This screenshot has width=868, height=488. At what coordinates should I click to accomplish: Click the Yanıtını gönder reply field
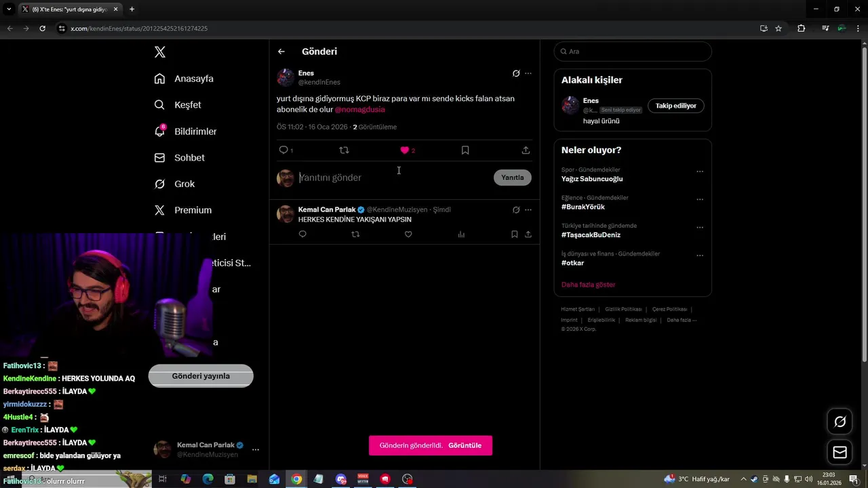pyautogui.click(x=394, y=178)
